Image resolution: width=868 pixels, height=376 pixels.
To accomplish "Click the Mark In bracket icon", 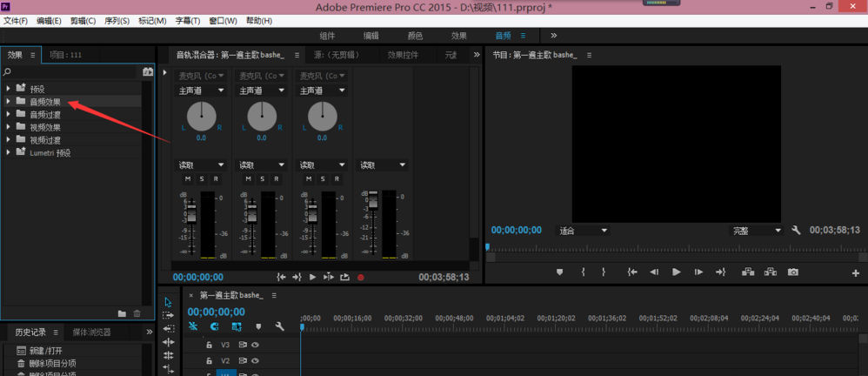I will [x=583, y=272].
